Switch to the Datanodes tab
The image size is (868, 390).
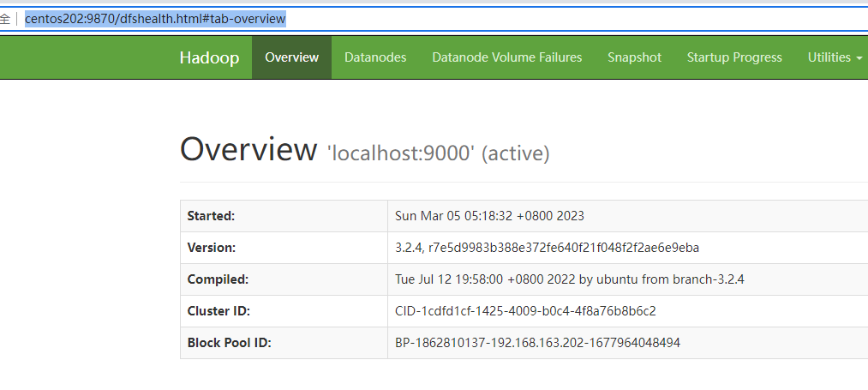tap(375, 57)
